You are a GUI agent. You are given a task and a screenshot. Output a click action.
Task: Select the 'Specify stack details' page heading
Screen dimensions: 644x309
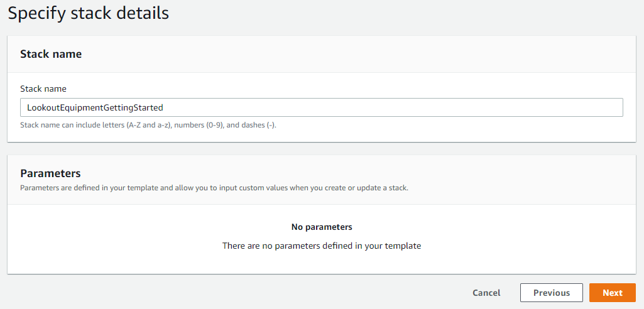[x=89, y=13]
